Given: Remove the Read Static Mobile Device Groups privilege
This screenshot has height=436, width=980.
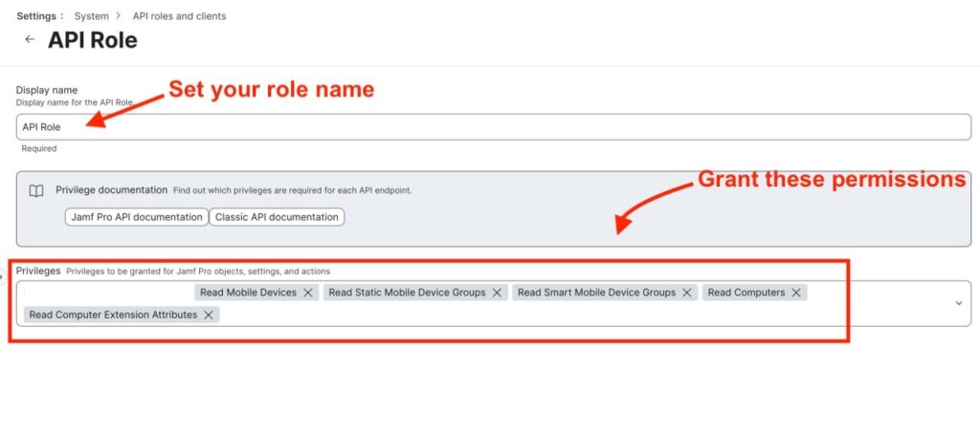Looking at the screenshot, I should coord(497,293).
